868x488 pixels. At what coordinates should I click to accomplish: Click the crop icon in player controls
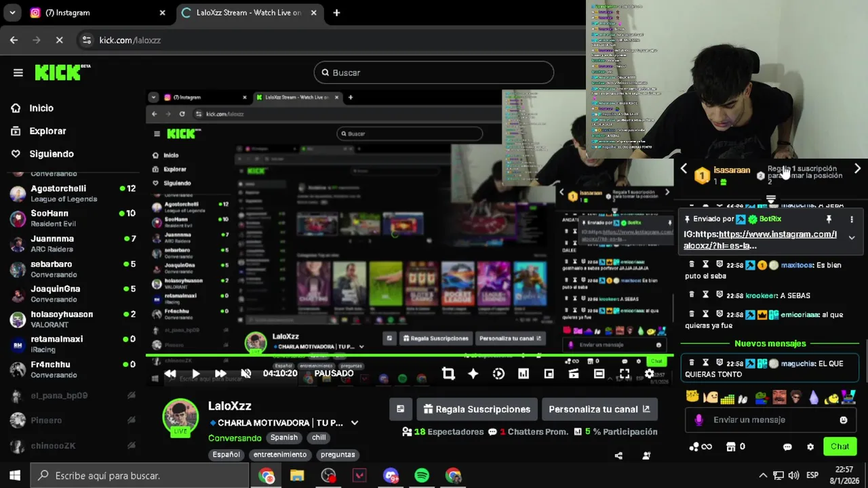(448, 373)
